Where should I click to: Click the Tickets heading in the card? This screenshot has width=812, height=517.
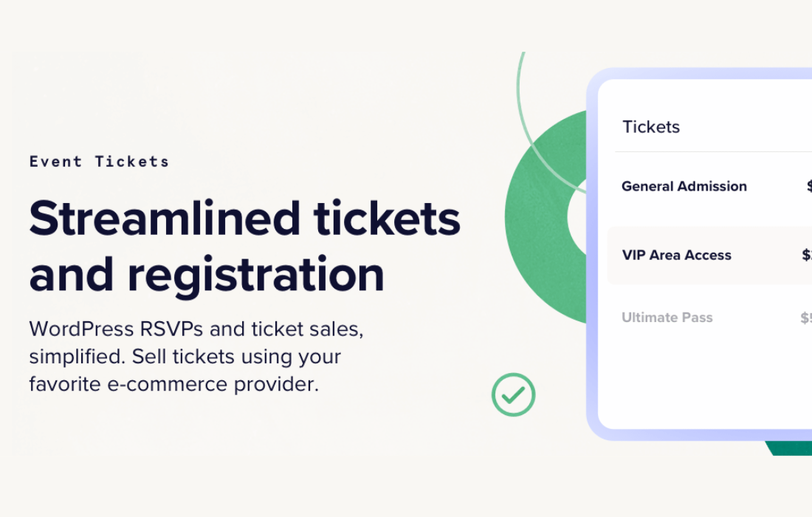[651, 127]
